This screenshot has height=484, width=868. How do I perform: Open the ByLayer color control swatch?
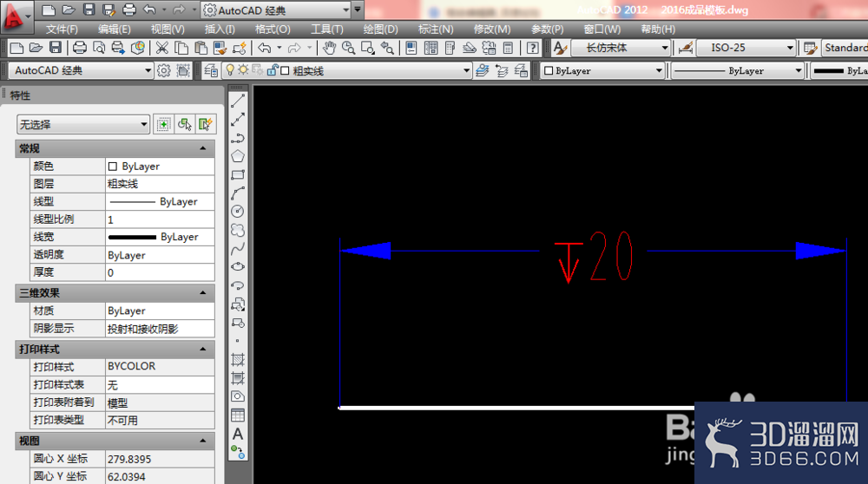point(602,71)
